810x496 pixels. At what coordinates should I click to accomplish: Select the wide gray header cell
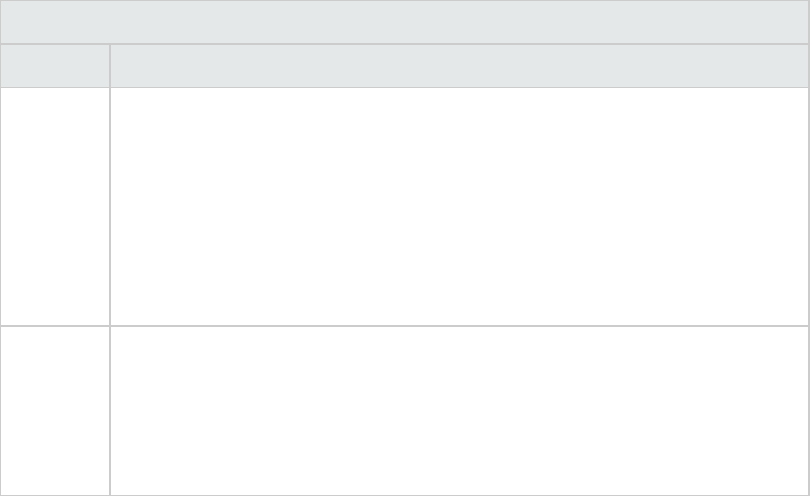(458, 66)
